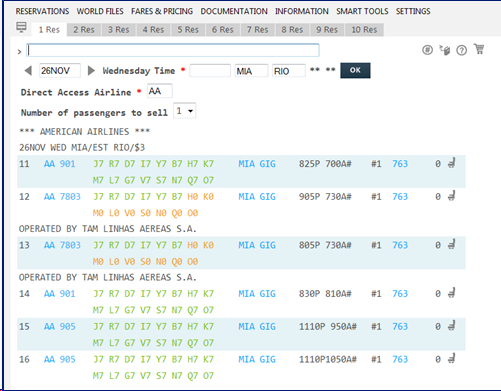The height and width of the screenshot is (391, 501).
Task: Open flight AA 7803 on line 12
Action: 62,197
